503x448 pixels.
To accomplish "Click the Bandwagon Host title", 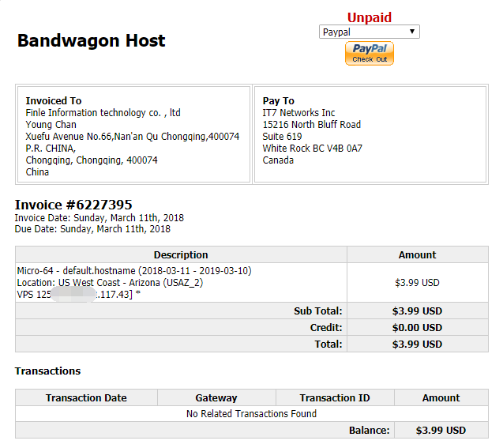I will click(92, 41).
